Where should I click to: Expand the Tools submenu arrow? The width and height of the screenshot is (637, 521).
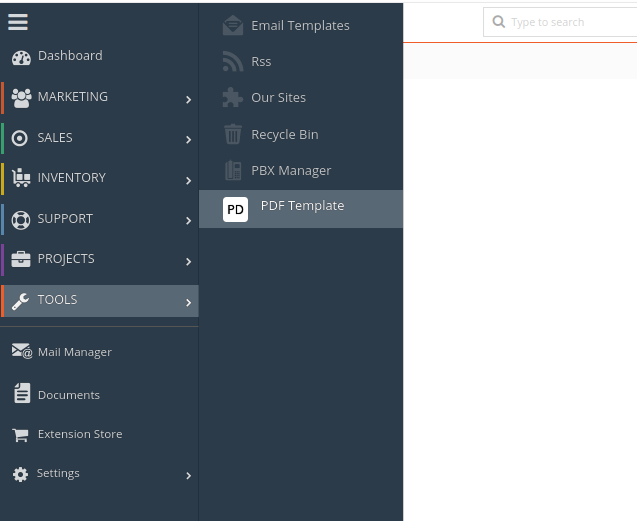[x=188, y=302]
